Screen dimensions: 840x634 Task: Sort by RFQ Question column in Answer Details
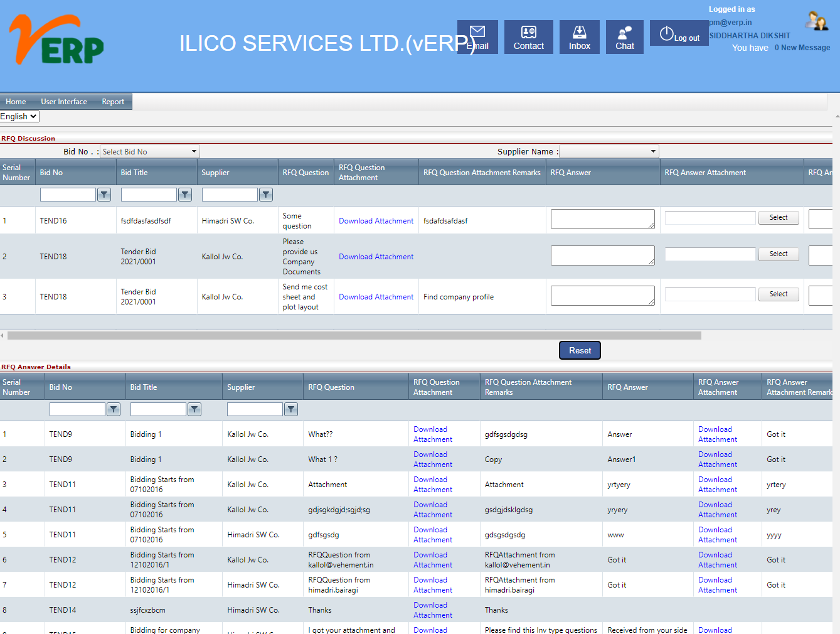click(331, 387)
